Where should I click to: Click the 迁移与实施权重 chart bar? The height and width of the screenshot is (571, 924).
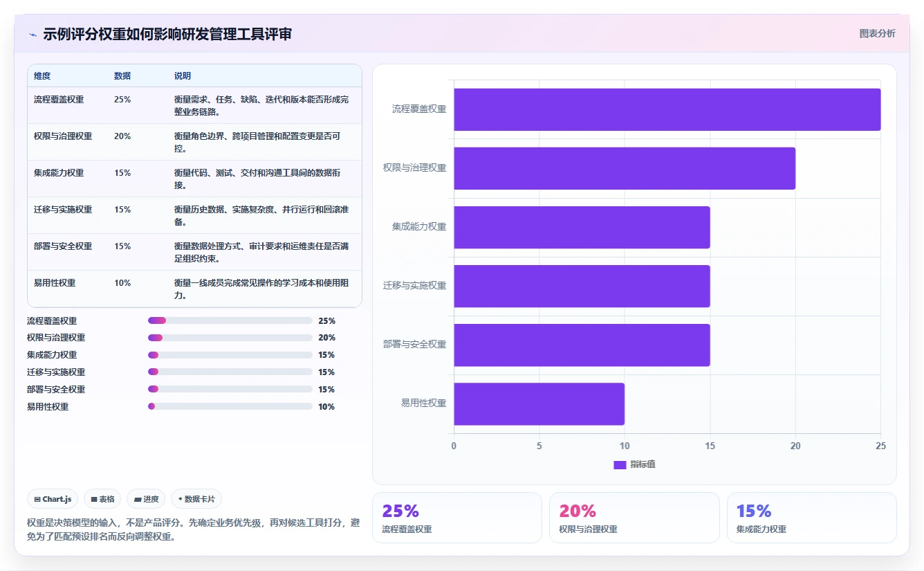tap(582, 286)
